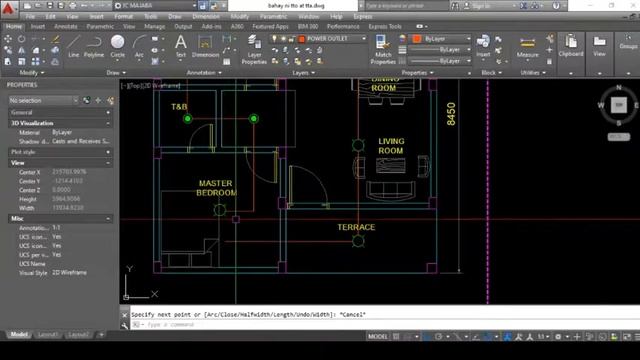640x360 pixels.
Task: Click the Erase tool in Modify panel
Action: click(x=56, y=39)
